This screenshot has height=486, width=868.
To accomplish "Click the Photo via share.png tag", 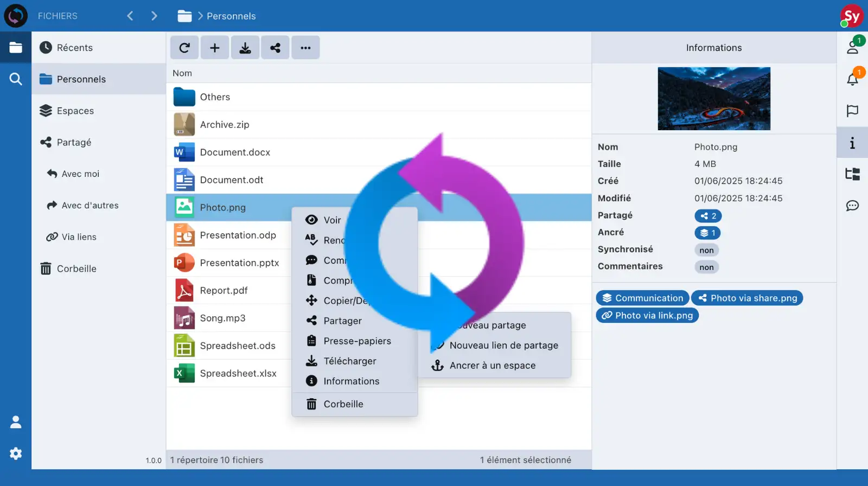I will (x=747, y=298).
